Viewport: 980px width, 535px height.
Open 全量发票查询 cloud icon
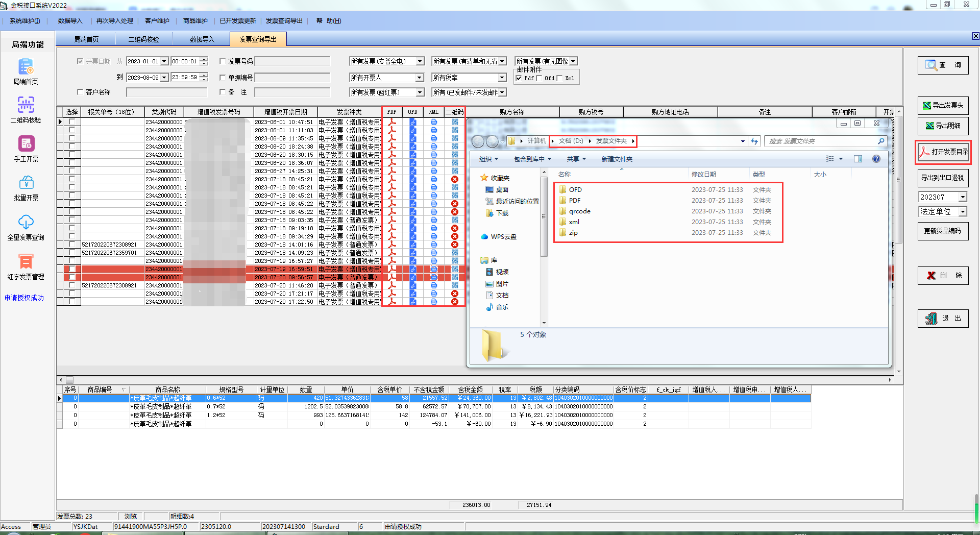tap(26, 222)
